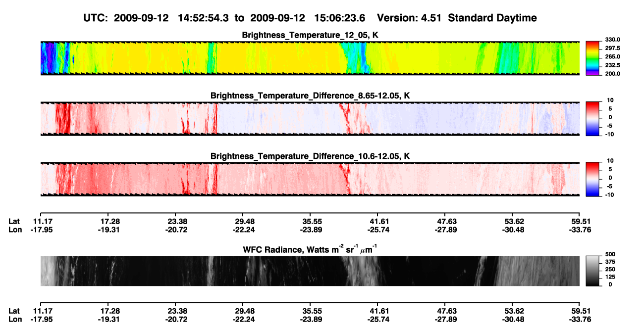
Task: Click upper axis longitude label -17.95
Action: pyautogui.click(x=42, y=230)
